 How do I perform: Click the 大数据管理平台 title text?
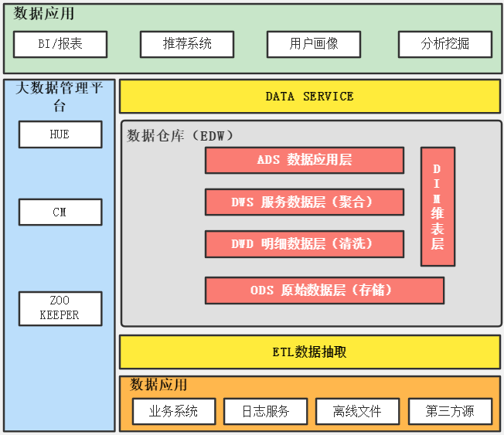click(60, 96)
